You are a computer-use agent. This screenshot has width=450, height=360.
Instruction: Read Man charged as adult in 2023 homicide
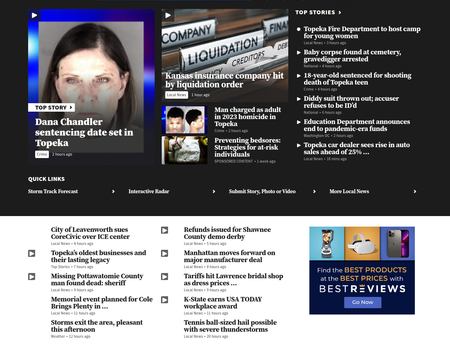pos(248,117)
